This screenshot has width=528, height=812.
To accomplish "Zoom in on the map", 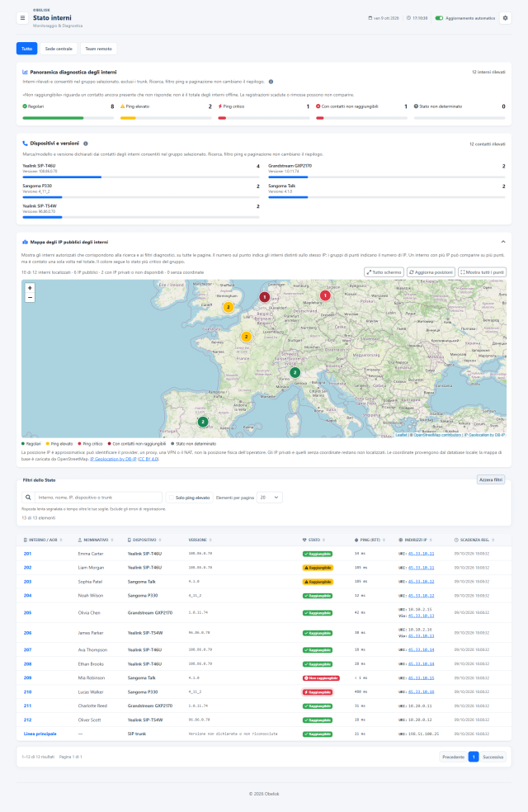I will tap(30, 288).
